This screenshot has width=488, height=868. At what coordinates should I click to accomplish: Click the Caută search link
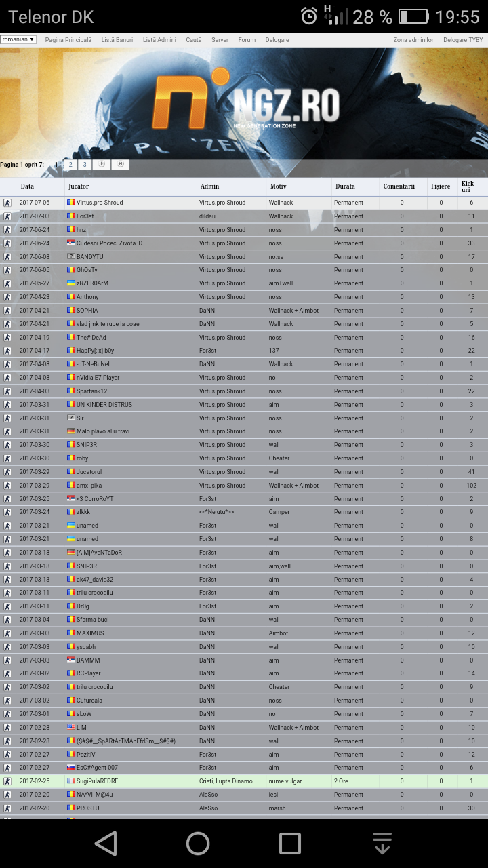(194, 40)
